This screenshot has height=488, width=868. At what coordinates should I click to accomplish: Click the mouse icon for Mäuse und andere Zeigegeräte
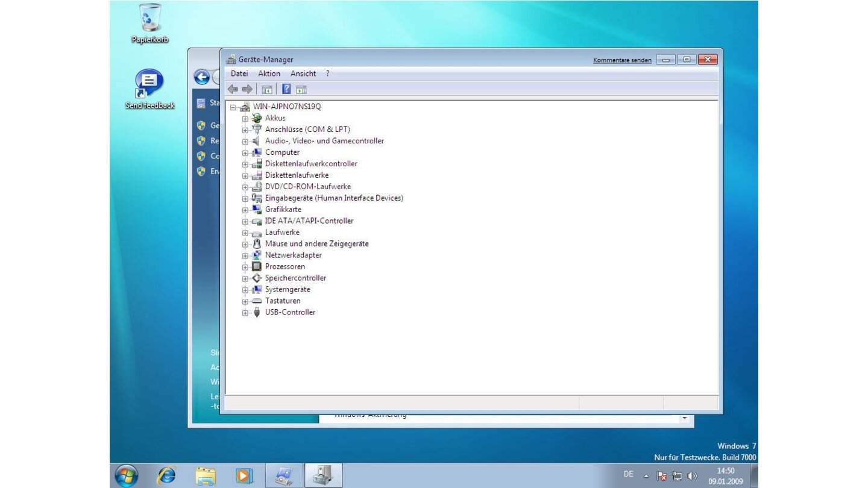257,244
